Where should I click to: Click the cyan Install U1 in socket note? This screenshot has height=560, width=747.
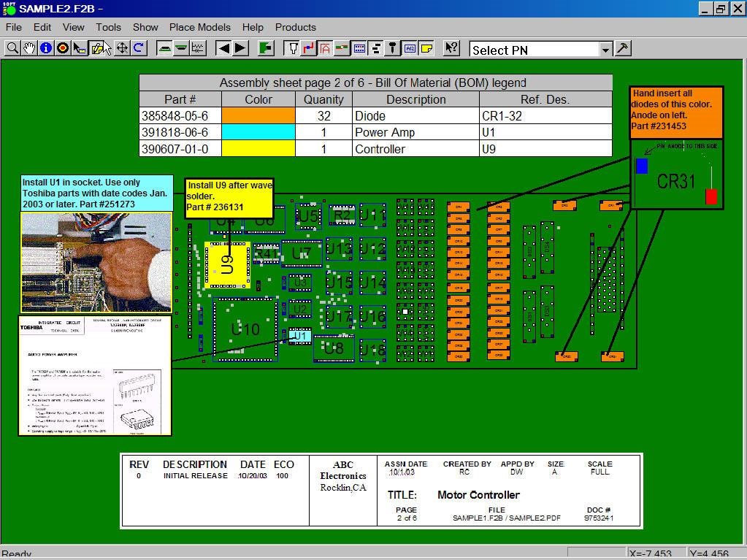point(96,193)
